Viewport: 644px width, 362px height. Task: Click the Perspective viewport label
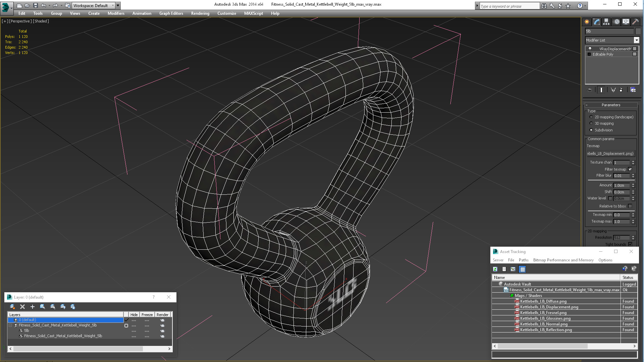click(x=20, y=21)
